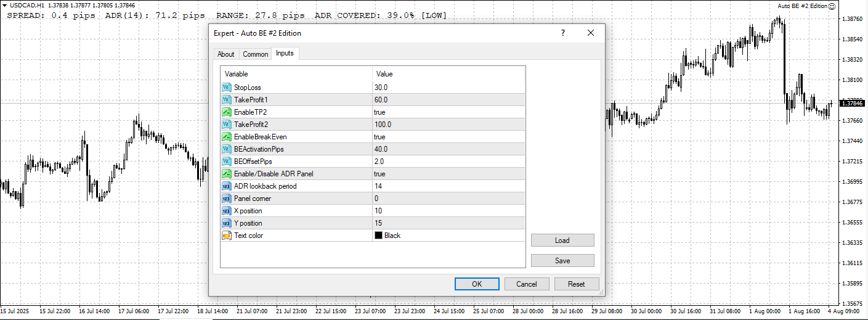Image resolution: width=868 pixels, height=320 pixels.
Task: Select the EnableTP2 value true
Action: [x=379, y=112]
